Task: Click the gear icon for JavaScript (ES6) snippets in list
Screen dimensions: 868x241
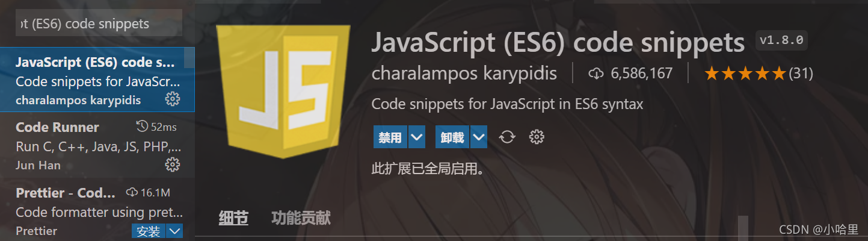Action: 172,99
